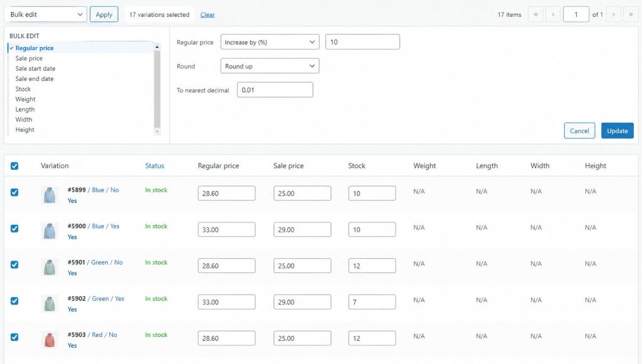Uncheck variation #5900 checkbox
Image resolution: width=642 pixels, height=364 pixels.
pyautogui.click(x=14, y=228)
